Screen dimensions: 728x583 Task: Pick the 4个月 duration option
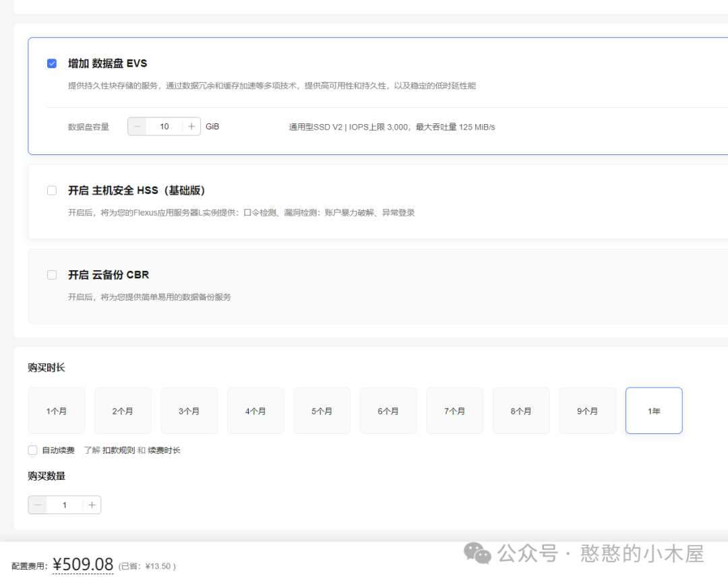(255, 410)
